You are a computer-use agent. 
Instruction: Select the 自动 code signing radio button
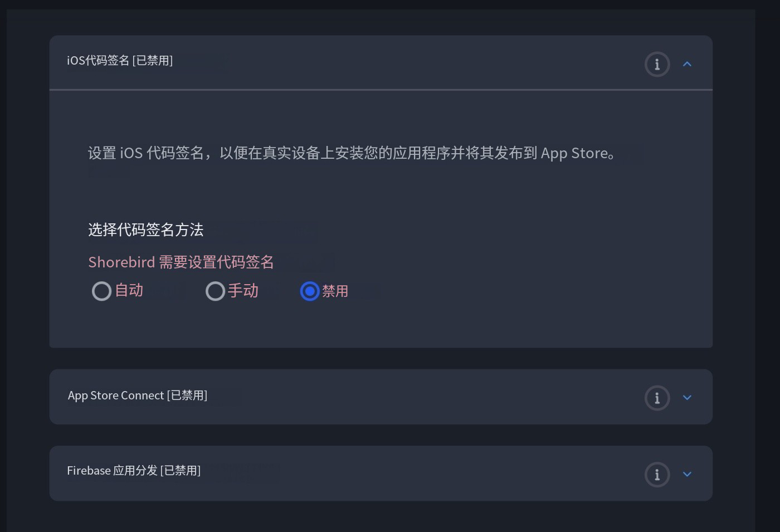coord(101,291)
